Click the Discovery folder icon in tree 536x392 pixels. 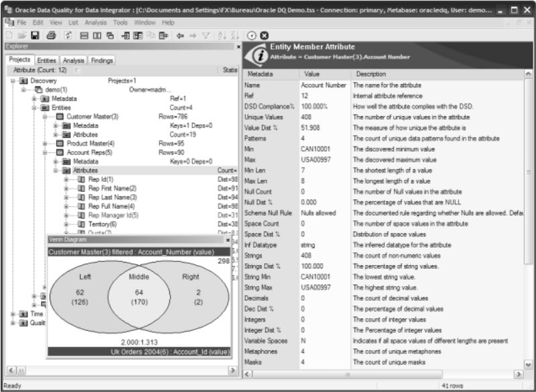point(24,81)
